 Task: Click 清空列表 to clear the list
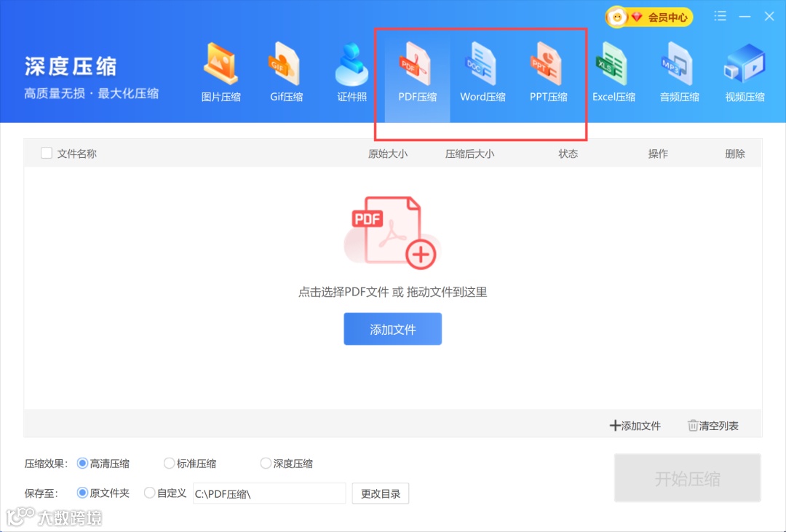(x=712, y=426)
